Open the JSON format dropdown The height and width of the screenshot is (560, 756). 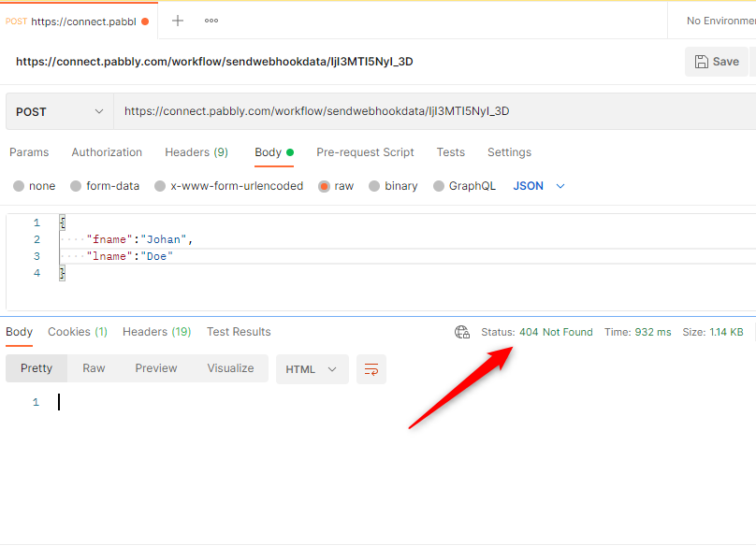[x=539, y=186]
